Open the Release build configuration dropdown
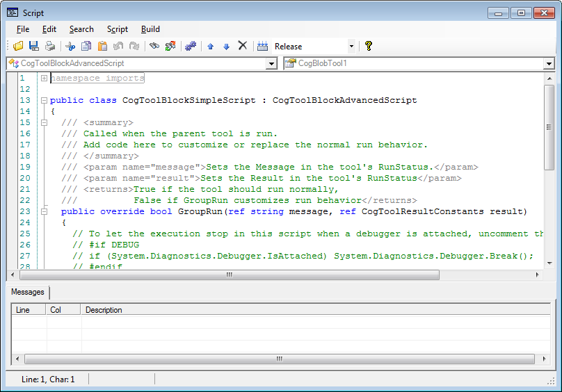This screenshot has width=562, height=392. click(351, 47)
